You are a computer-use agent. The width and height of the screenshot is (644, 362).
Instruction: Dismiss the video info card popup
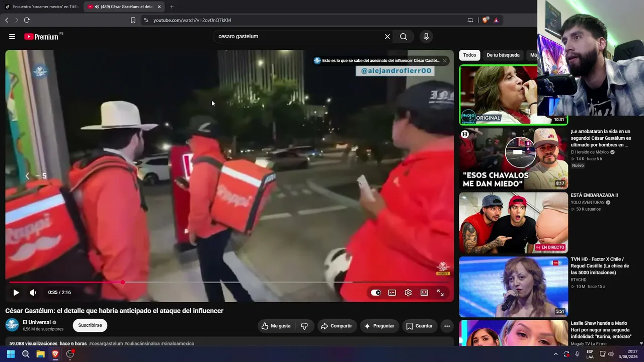tap(445, 61)
